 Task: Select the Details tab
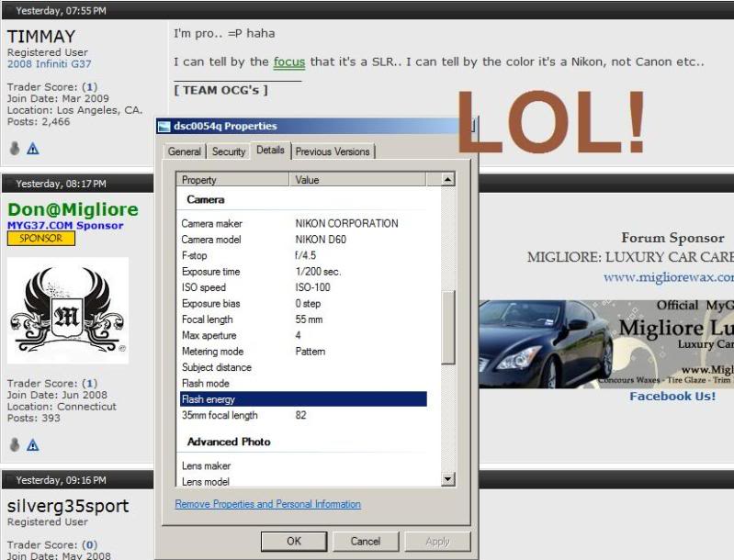(x=271, y=151)
